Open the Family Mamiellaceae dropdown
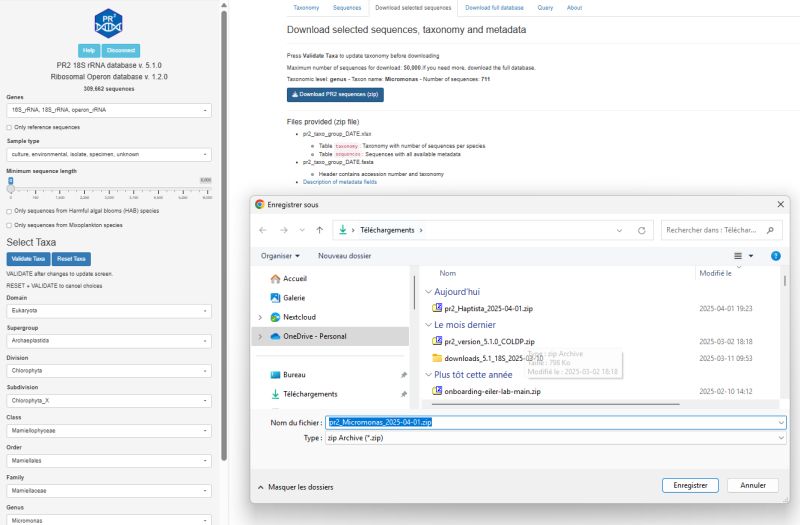Viewport: 800px width, 525px height. [109, 491]
